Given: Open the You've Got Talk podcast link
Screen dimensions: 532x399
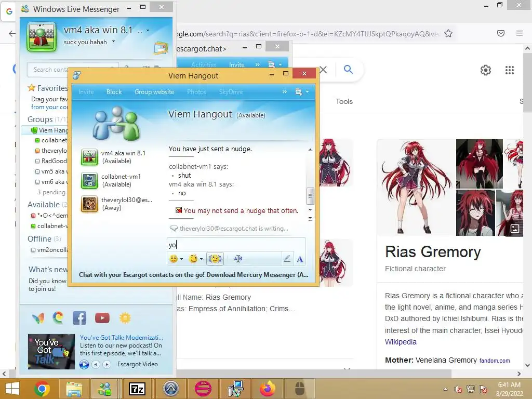Looking at the screenshot, I should click(122, 338).
